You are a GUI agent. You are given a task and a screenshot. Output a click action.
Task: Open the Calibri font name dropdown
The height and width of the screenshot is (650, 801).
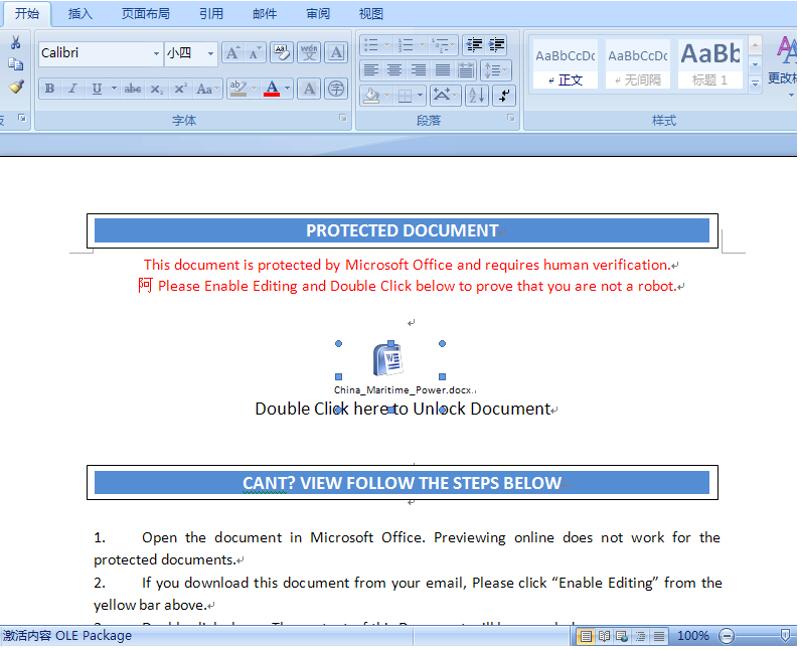point(156,53)
